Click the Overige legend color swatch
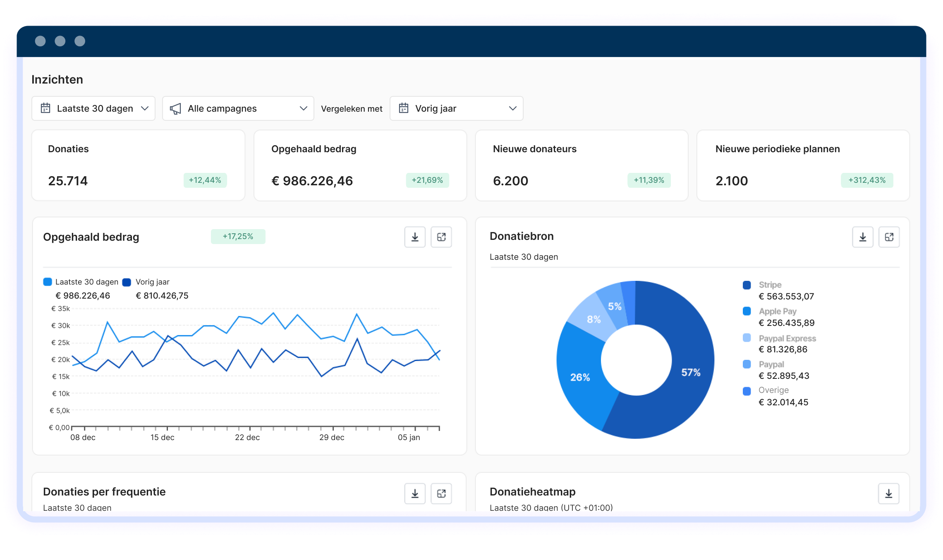This screenshot has width=943, height=560. (x=747, y=391)
